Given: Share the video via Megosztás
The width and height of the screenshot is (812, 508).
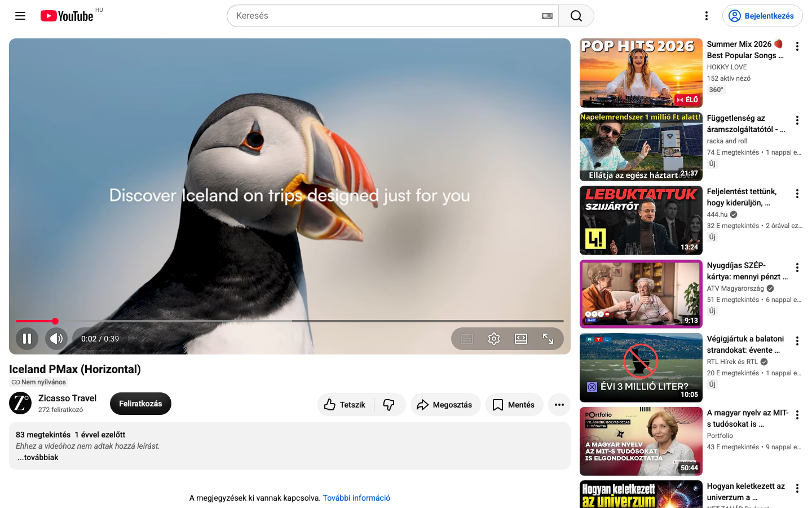Looking at the screenshot, I should [x=445, y=405].
